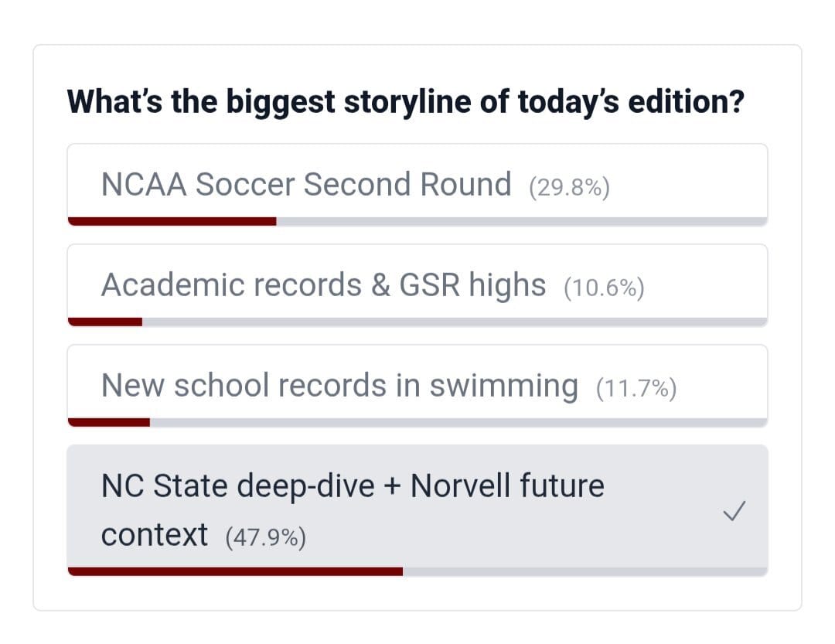Screen dimensions: 835x644
Task: Select the "NCAA Soccer Second Round" poll option
Action: click(x=306, y=185)
